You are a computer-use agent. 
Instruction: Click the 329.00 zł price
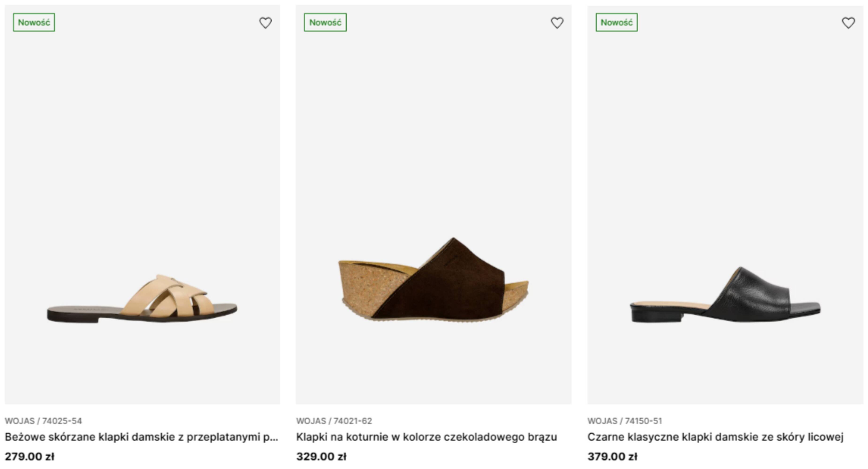tap(321, 457)
